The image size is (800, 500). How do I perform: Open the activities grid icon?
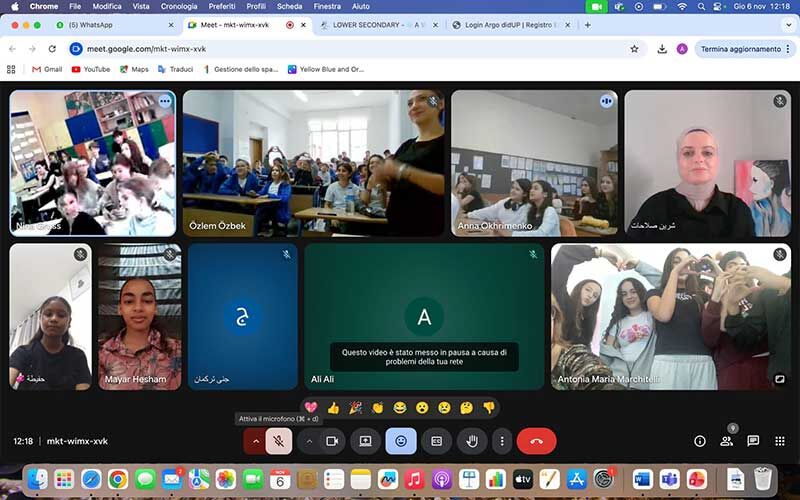click(780, 441)
